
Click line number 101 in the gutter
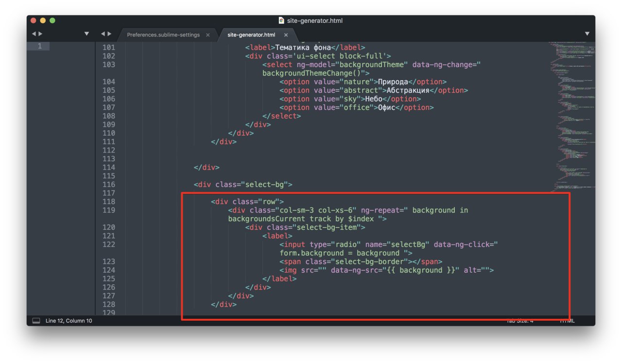point(109,48)
